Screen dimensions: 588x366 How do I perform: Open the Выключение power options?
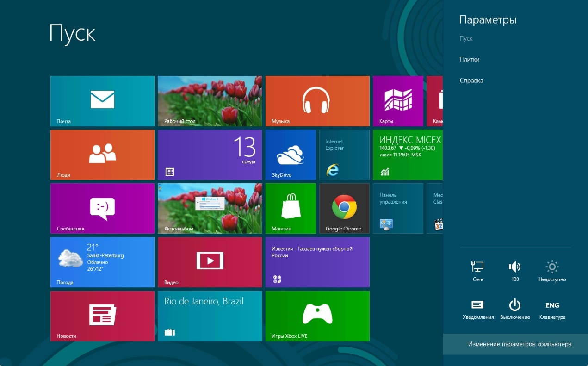[x=515, y=309]
